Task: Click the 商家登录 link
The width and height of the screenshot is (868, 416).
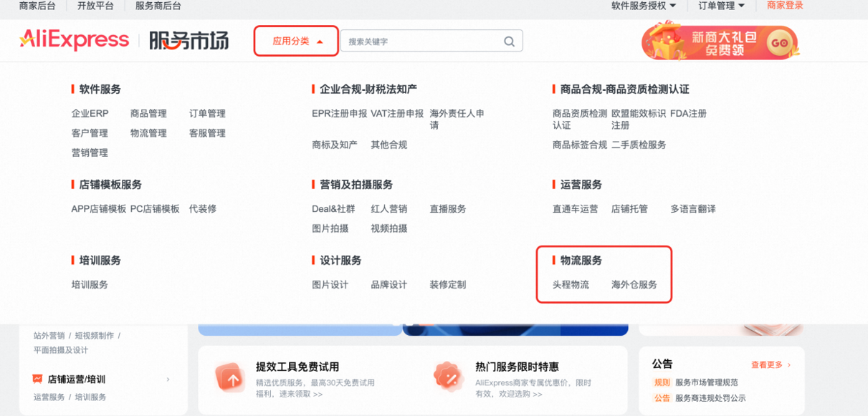Action: [786, 7]
